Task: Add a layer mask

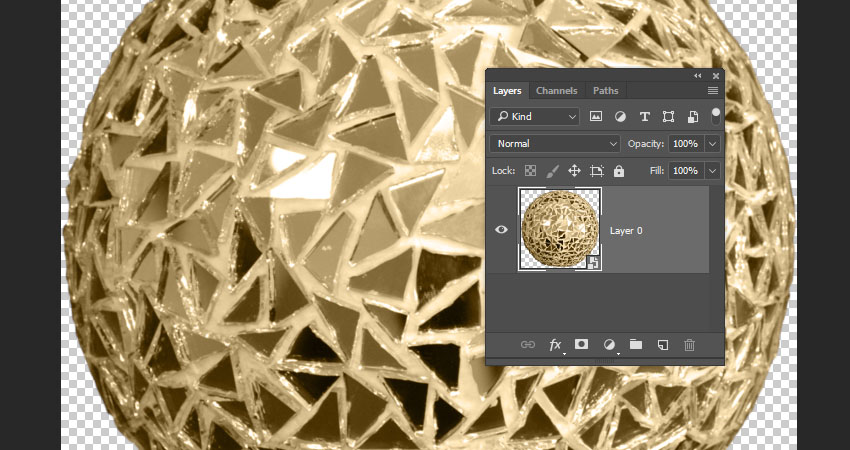Action: 581,344
